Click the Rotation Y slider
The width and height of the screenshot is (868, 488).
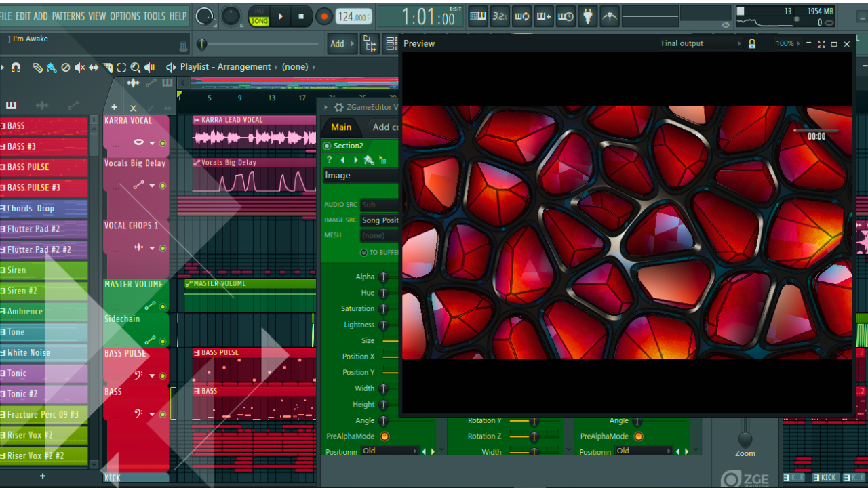coord(534,420)
